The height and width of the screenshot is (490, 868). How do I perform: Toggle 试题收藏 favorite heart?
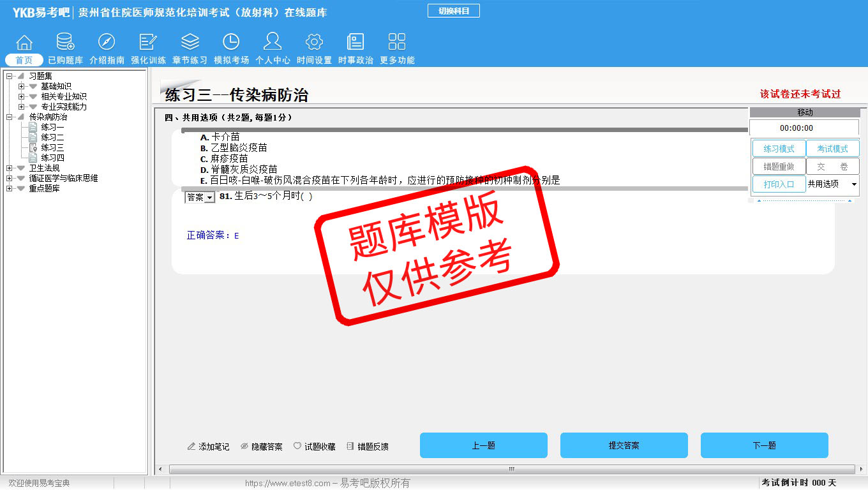pyautogui.click(x=314, y=447)
